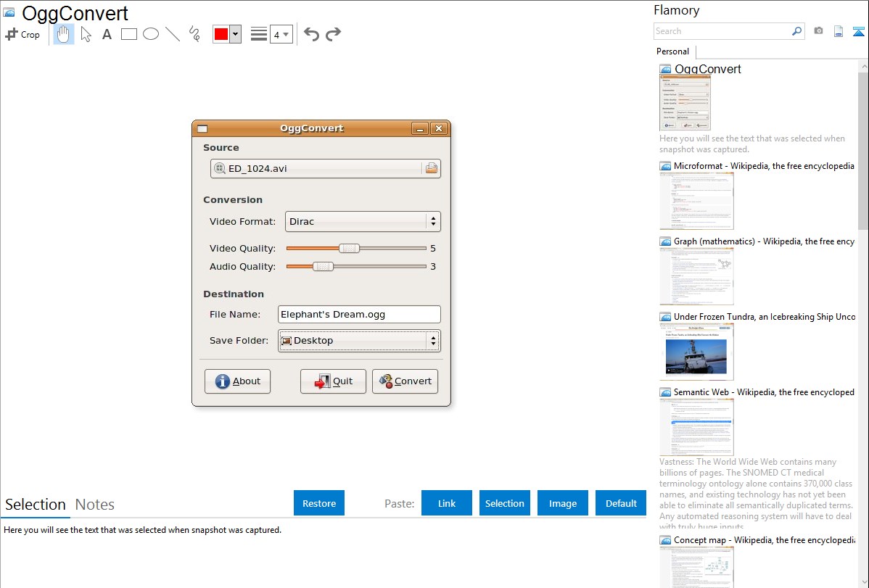Click the folder browse icon in Source
The width and height of the screenshot is (869, 588).
pos(431,168)
